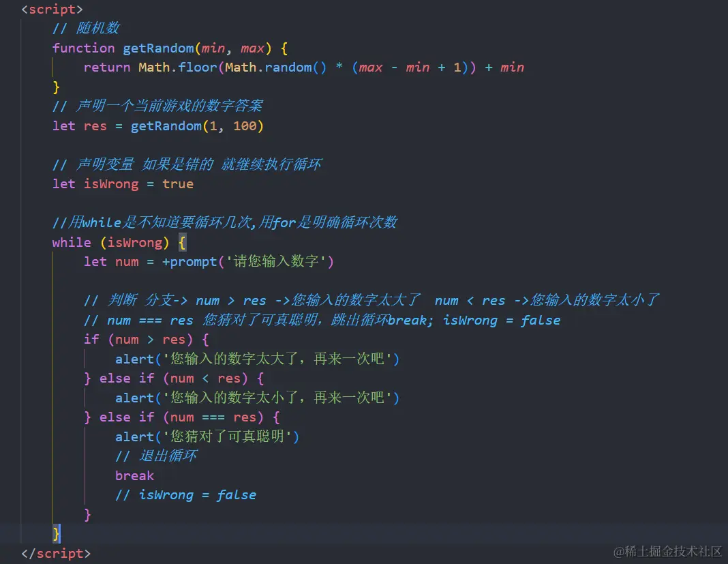Viewport: 728px width, 564px height.
Task: Click the alert with '您输入的数字太大了'
Action: click(257, 359)
